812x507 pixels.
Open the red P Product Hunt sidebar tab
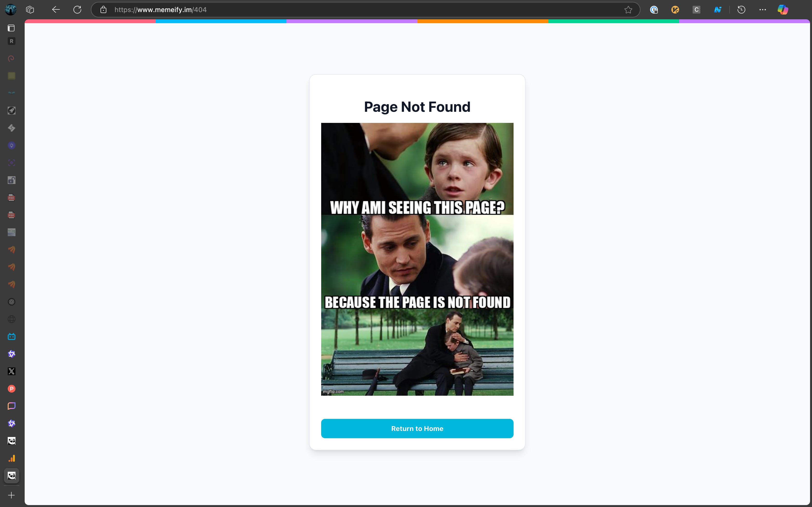click(x=11, y=389)
